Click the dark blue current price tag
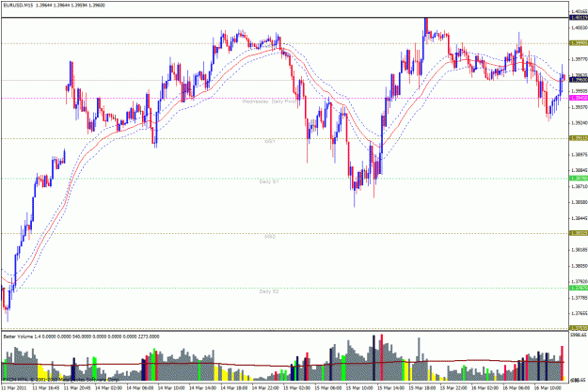The height and width of the screenshot is (392, 588). click(579, 80)
